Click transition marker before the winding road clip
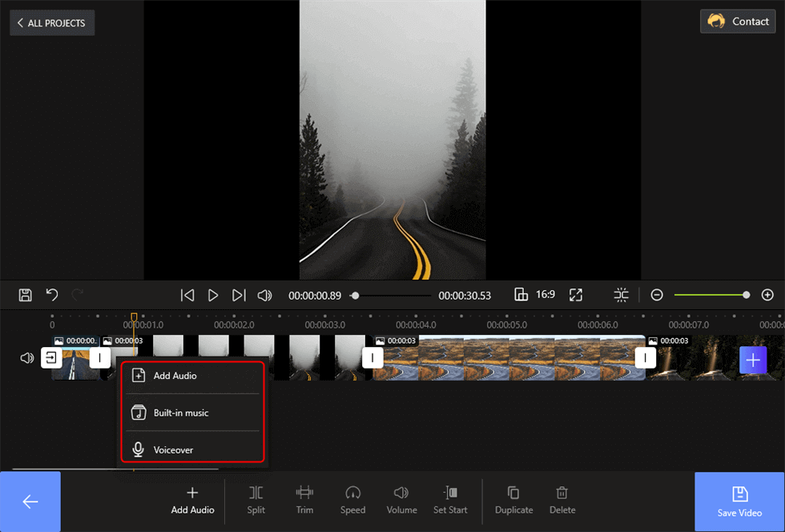The height and width of the screenshot is (532, 785). click(x=372, y=357)
